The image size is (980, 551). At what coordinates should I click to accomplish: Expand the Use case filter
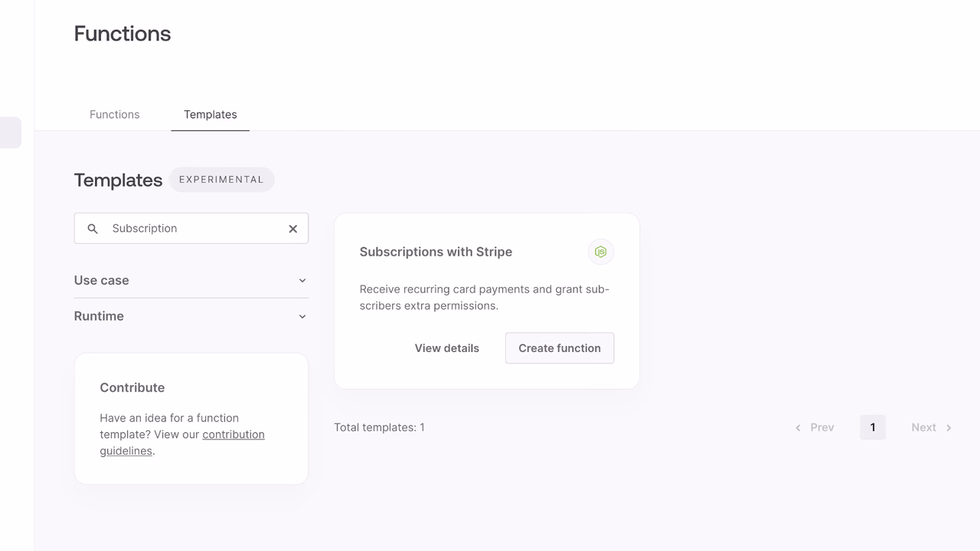pyautogui.click(x=191, y=280)
